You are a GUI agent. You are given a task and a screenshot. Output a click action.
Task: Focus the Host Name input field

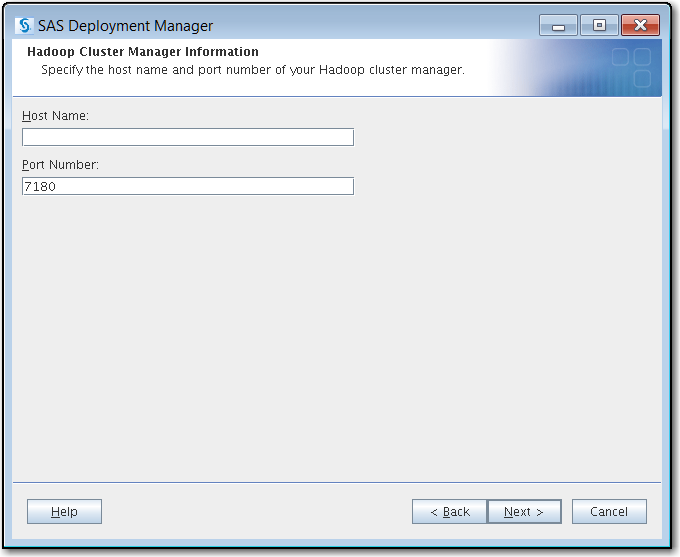pos(188,137)
